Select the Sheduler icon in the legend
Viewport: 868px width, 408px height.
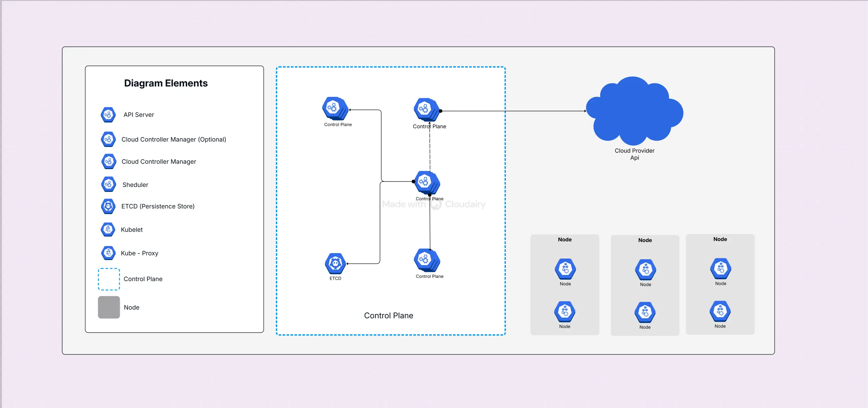(x=108, y=184)
